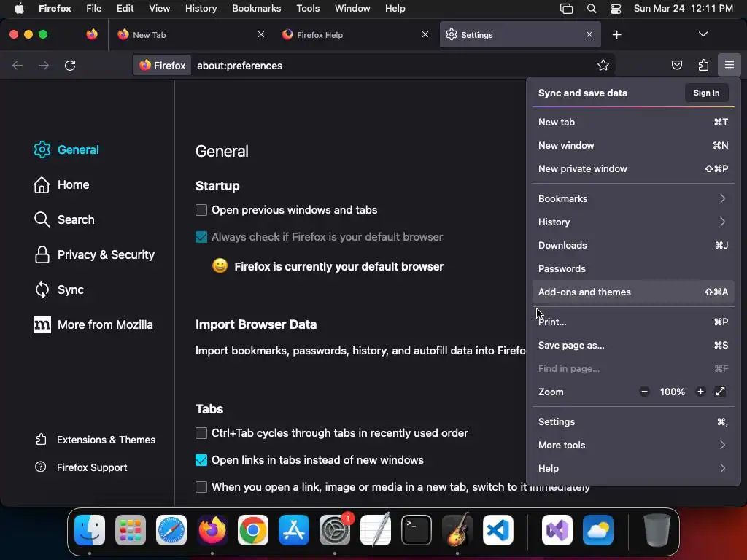The width and height of the screenshot is (747, 560).
Task: Open a new tab with plus button
Action: click(616, 35)
